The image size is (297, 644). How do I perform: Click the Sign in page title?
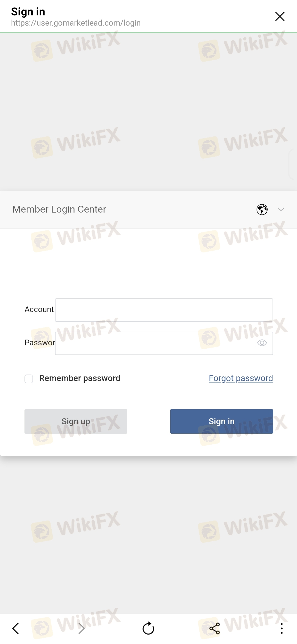[x=28, y=12]
